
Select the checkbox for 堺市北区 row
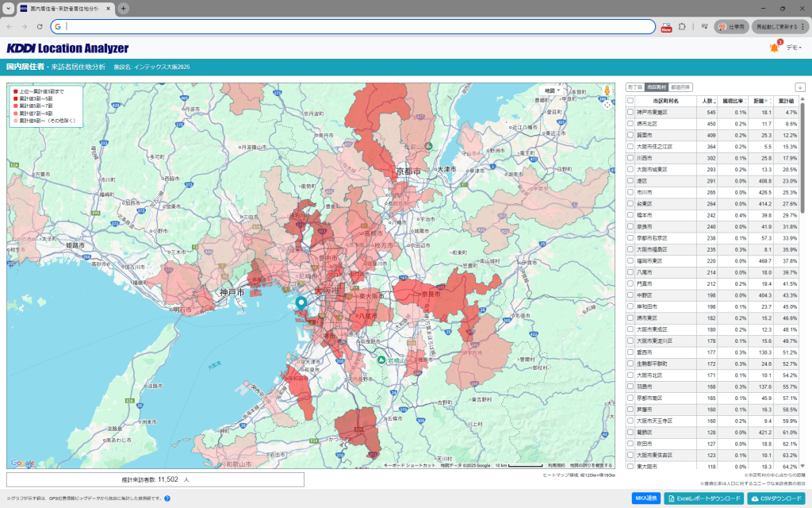click(x=630, y=124)
